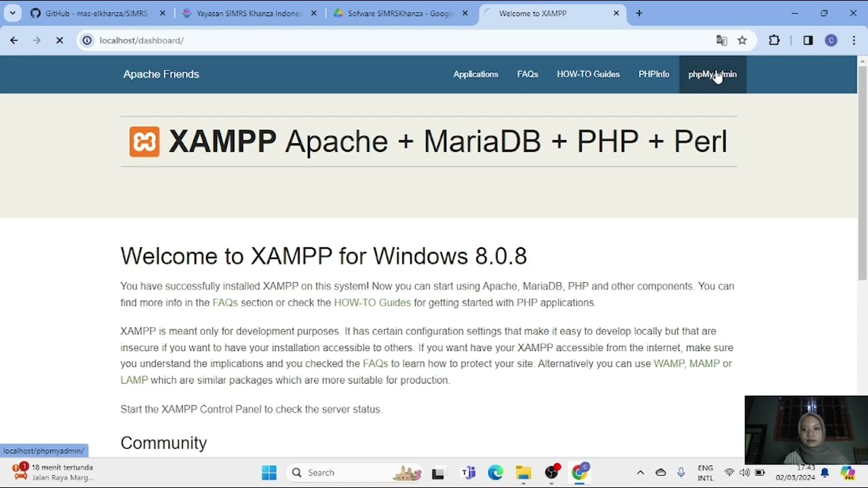Open File Explorer from the taskbar

[524, 472]
